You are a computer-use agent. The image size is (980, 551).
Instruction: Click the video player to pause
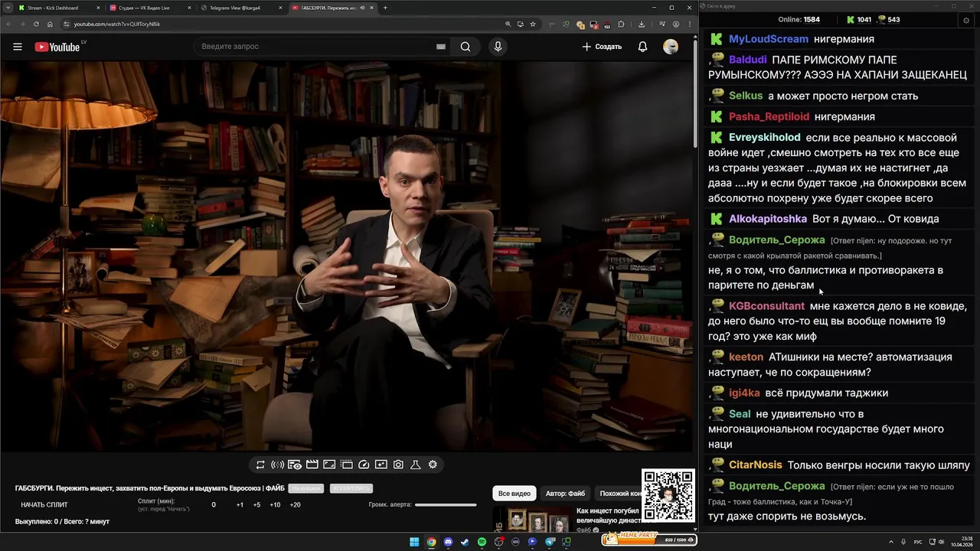point(346,256)
